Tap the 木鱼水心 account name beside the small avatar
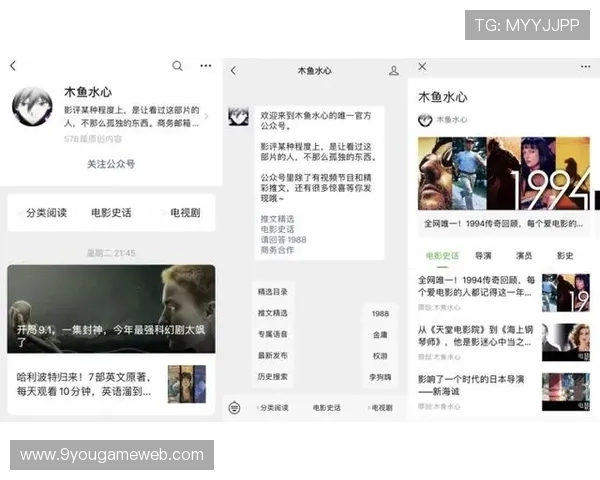 click(452, 120)
